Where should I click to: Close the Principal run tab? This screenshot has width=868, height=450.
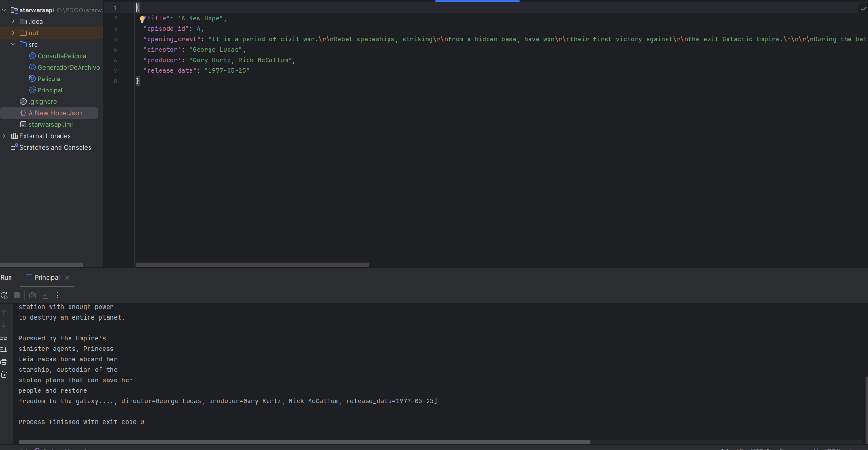click(x=67, y=278)
